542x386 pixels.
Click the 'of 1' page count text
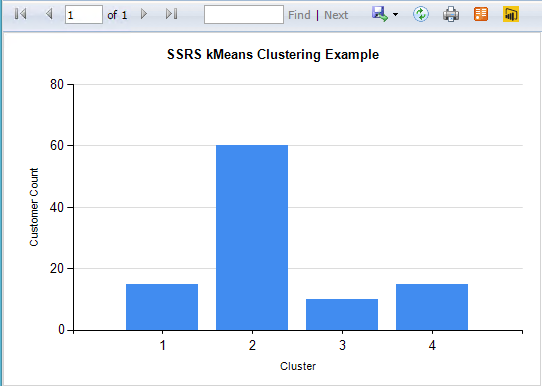point(117,15)
